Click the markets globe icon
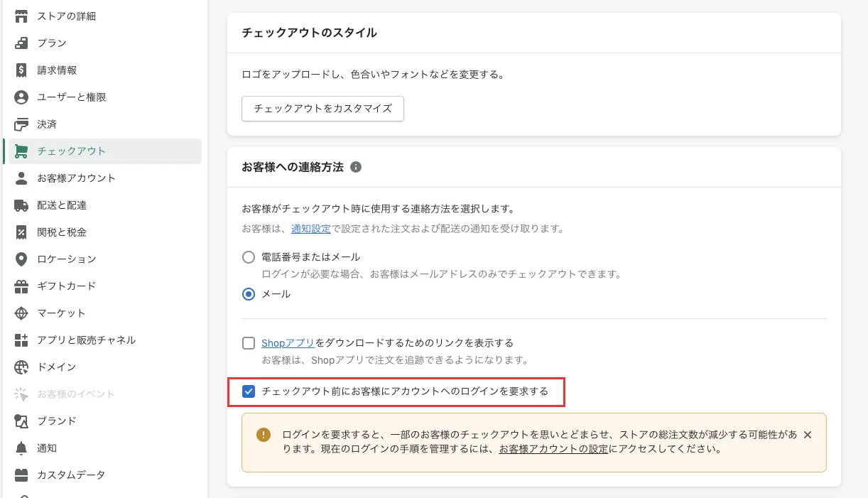 21,313
